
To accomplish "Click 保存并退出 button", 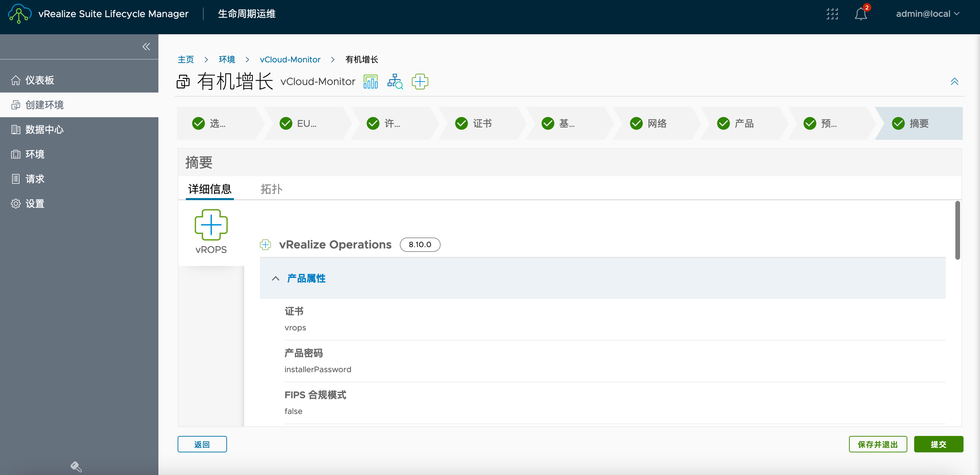I will click(878, 444).
